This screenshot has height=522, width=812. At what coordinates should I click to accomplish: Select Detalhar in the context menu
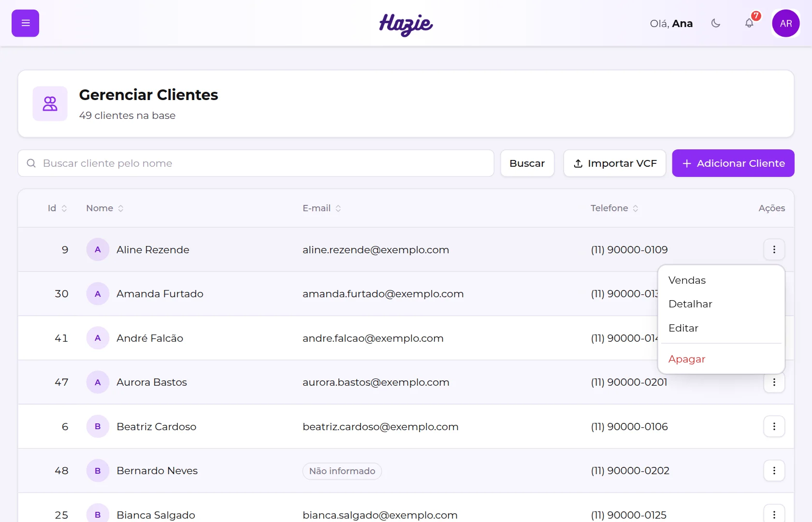coord(721,304)
